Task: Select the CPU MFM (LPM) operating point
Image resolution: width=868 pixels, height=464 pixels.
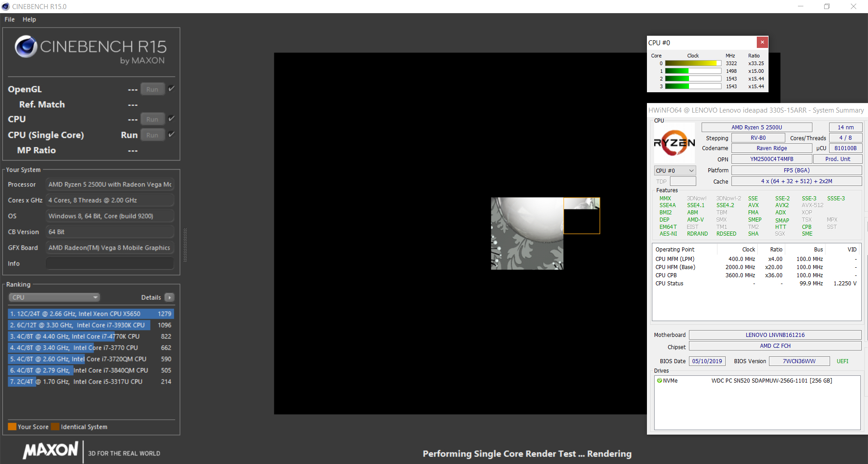Action: tap(756, 259)
